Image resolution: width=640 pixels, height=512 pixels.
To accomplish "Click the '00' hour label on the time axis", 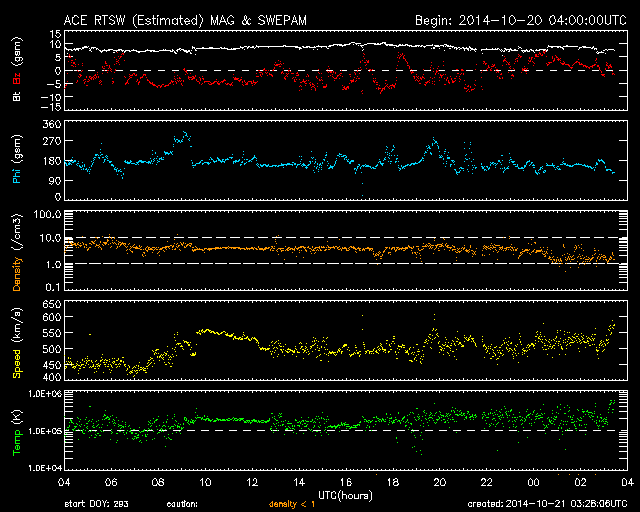I will 533,482.
